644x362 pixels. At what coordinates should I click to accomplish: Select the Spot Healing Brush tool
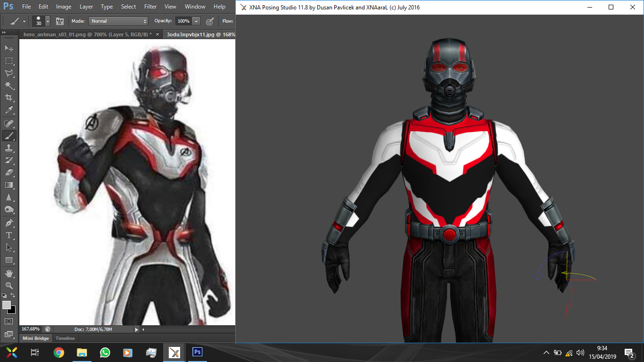(x=9, y=123)
